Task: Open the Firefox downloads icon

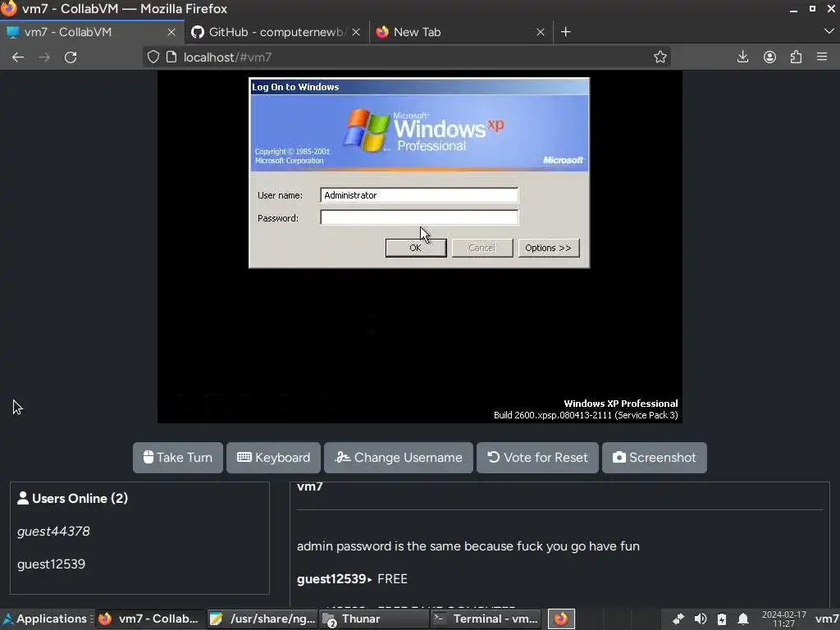Action: pos(742,57)
